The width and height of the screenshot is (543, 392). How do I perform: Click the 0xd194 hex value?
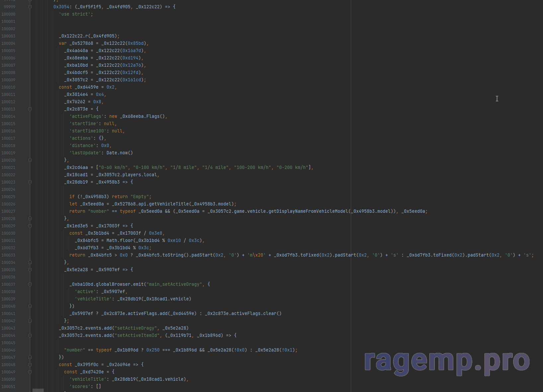pyautogui.click(x=130, y=58)
